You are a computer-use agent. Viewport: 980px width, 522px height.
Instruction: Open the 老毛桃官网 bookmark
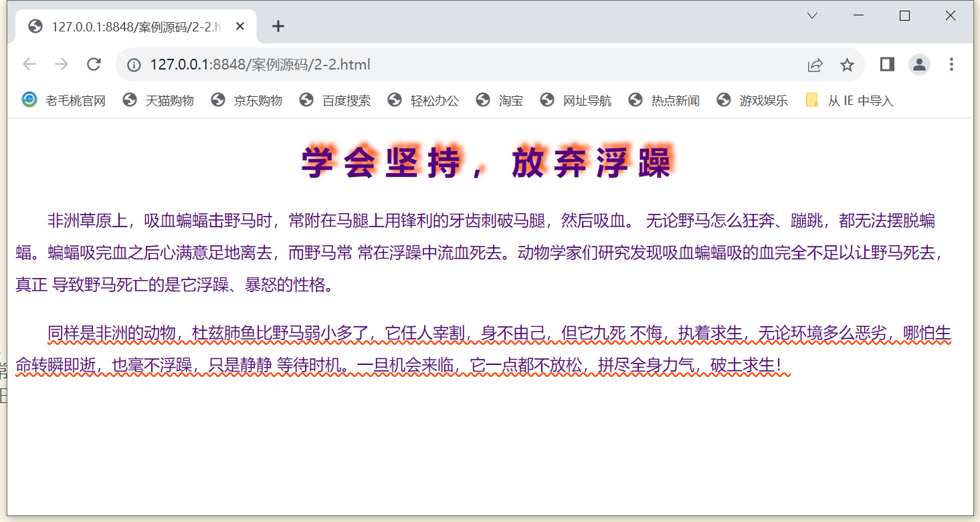click(64, 101)
